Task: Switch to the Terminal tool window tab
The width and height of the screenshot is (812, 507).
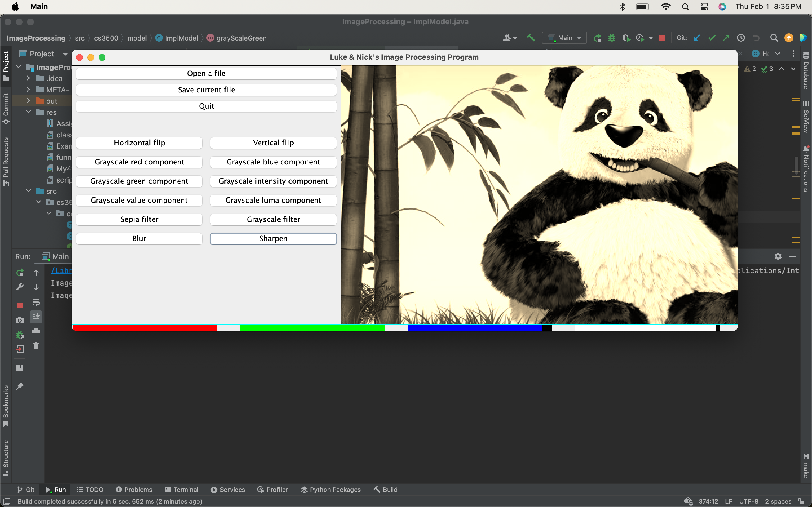Action: [181, 490]
